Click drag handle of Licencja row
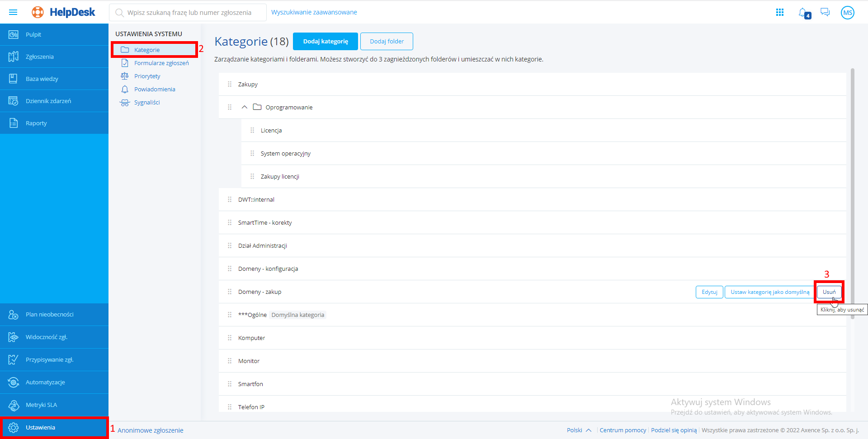Screen dimensions: 868x439 (252, 130)
